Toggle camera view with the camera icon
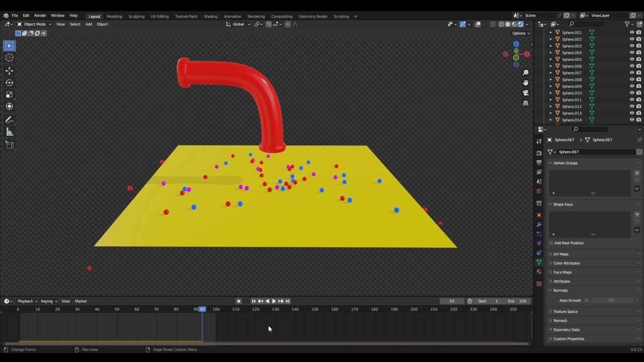644x362 pixels. [x=526, y=93]
